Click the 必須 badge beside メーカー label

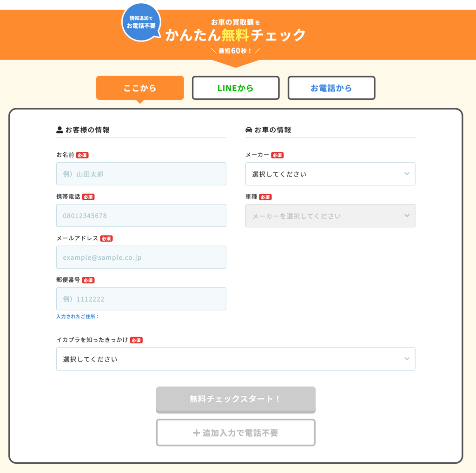pyautogui.click(x=277, y=155)
